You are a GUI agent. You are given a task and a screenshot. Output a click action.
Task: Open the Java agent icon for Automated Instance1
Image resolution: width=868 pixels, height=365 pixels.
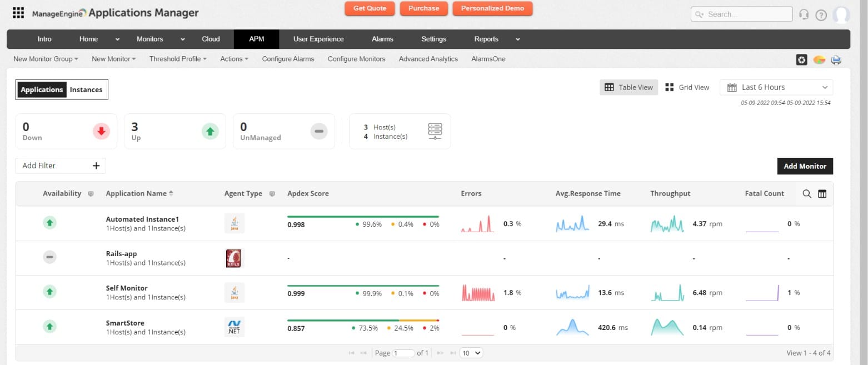coord(234,223)
